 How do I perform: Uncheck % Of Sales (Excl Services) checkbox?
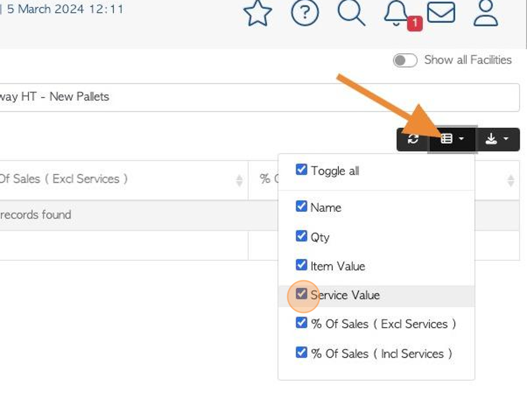click(x=301, y=323)
